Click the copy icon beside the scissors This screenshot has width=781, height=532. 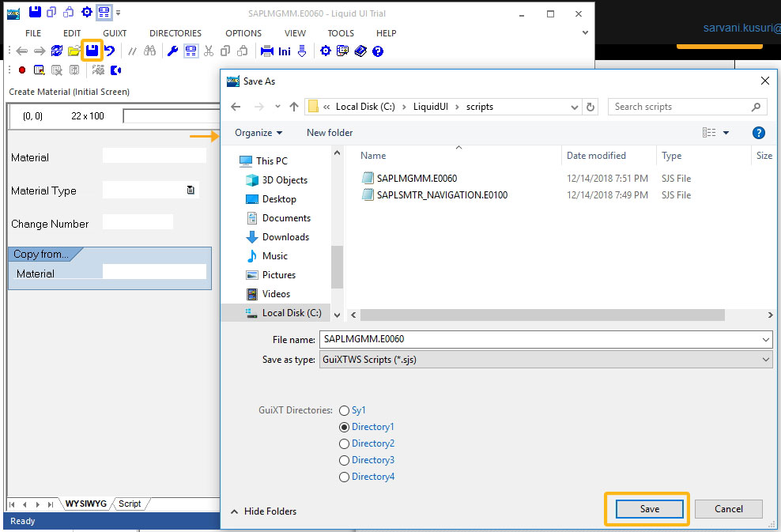(225, 51)
